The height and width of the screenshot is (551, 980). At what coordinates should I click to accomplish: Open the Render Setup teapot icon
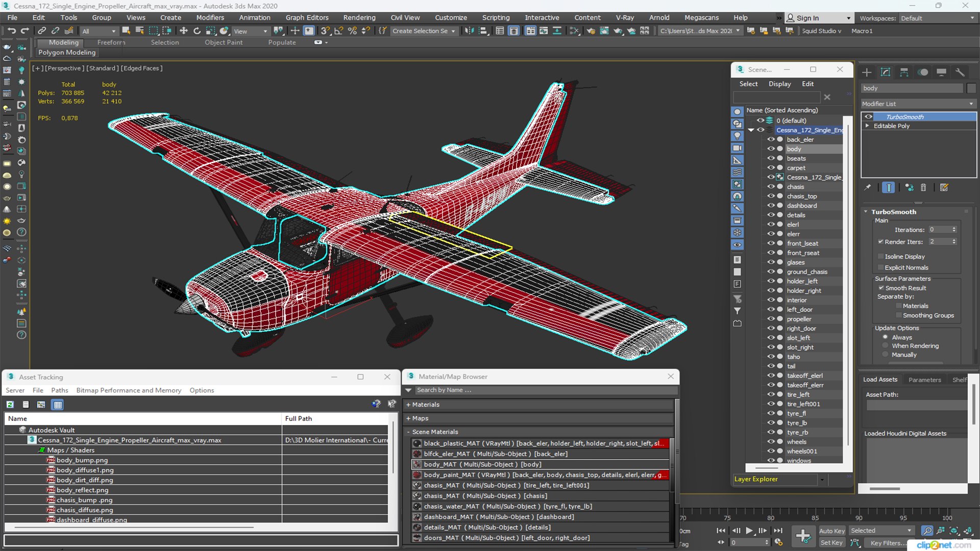point(591,31)
